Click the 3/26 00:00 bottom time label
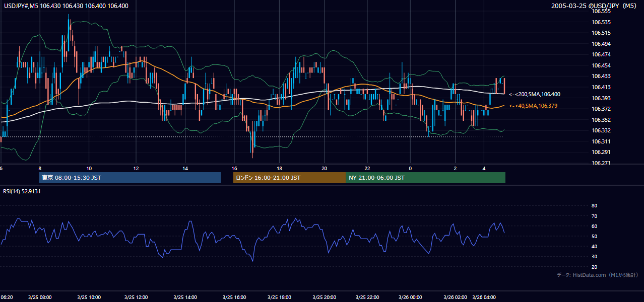644x302 pixels. coord(410,297)
